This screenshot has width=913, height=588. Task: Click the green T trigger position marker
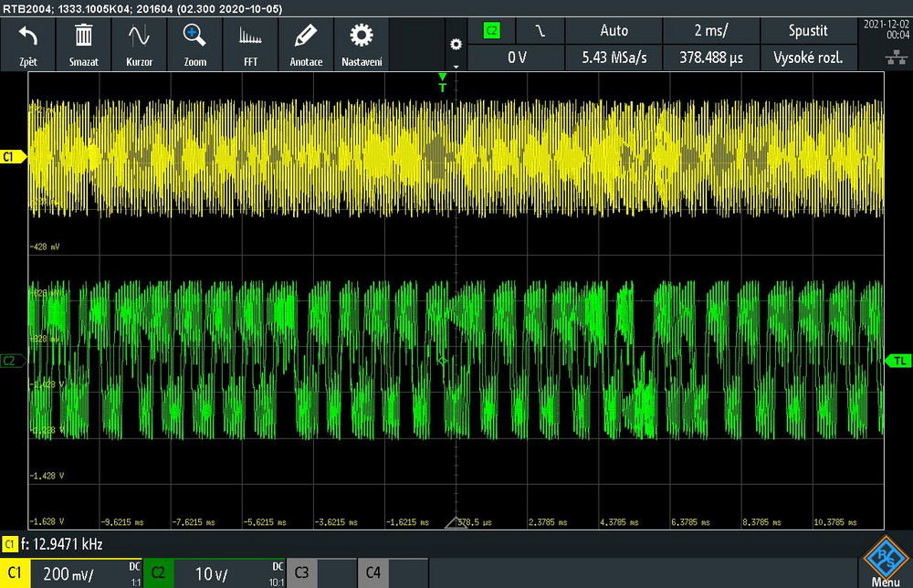443,83
